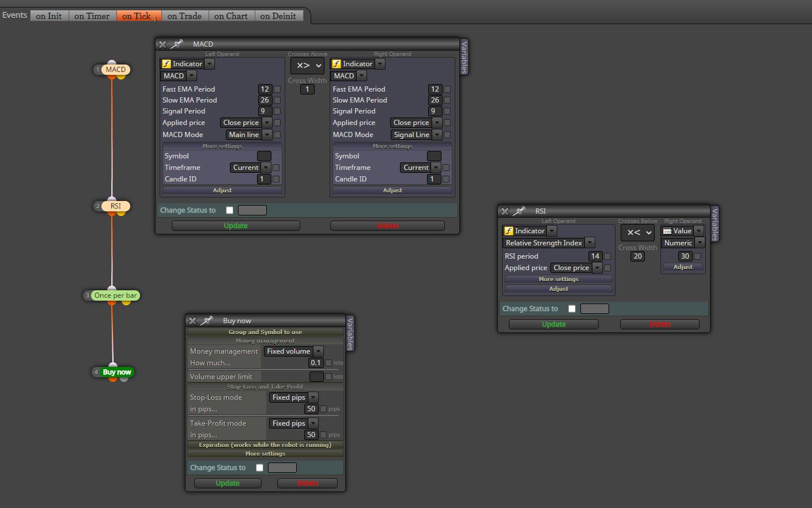
Task: Close the Buy now panel with X icon
Action: pyautogui.click(x=192, y=321)
